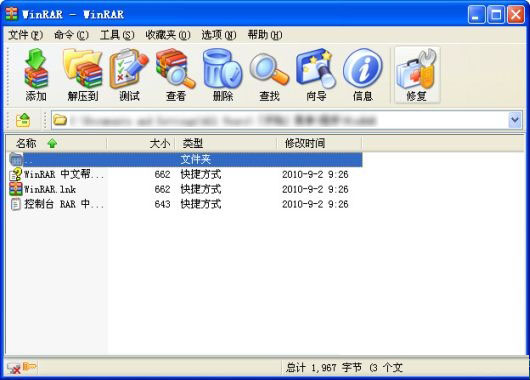Click the 修复 (Repair) toolbar icon

(x=417, y=75)
